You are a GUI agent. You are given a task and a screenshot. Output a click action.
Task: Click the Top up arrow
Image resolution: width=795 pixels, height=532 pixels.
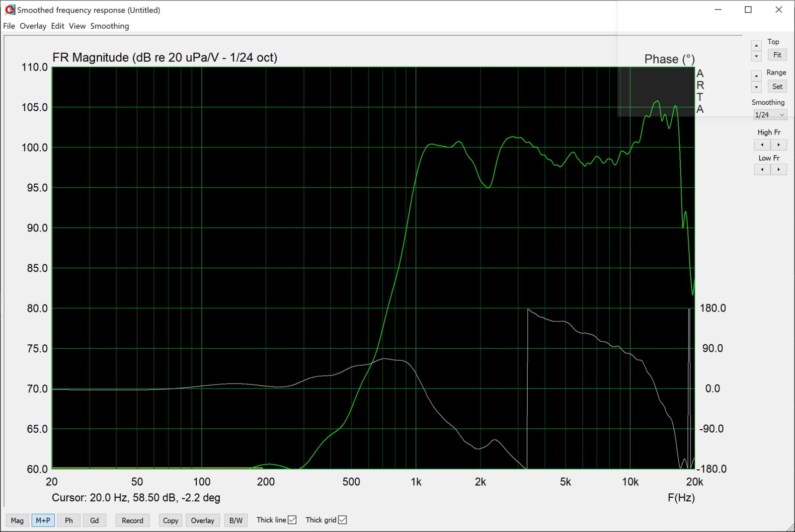click(756, 46)
